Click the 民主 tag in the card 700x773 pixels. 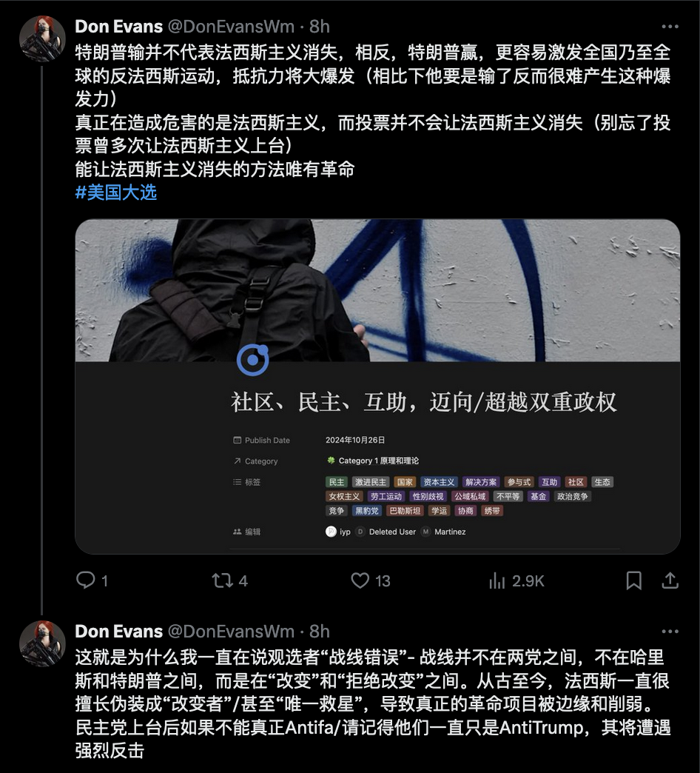(x=337, y=482)
